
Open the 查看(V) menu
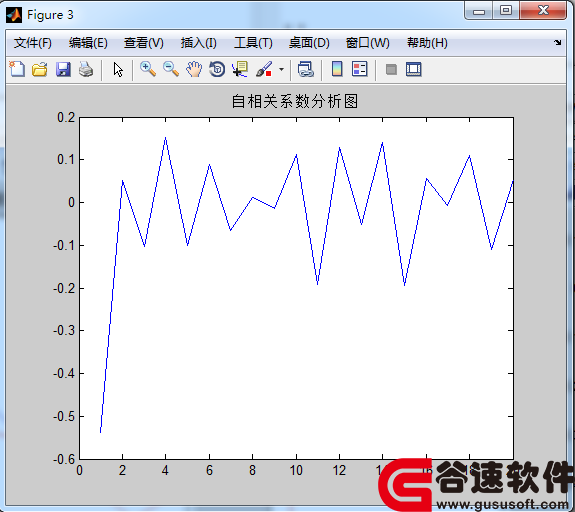click(143, 43)
